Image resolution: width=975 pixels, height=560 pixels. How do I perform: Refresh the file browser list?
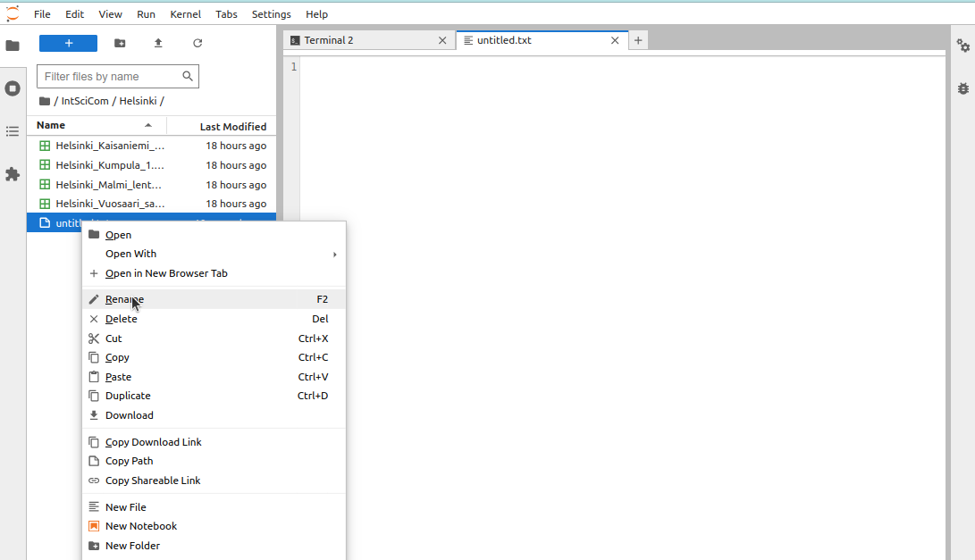tap(198, 43)
